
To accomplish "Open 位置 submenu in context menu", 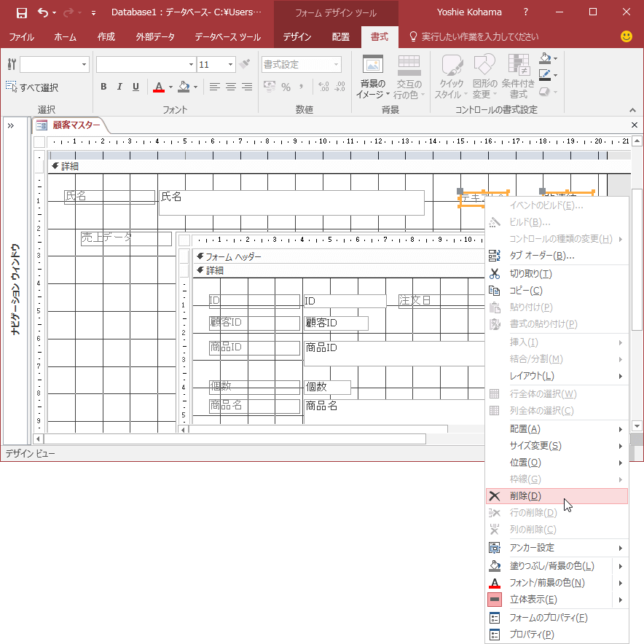I will tap(557, 463).
